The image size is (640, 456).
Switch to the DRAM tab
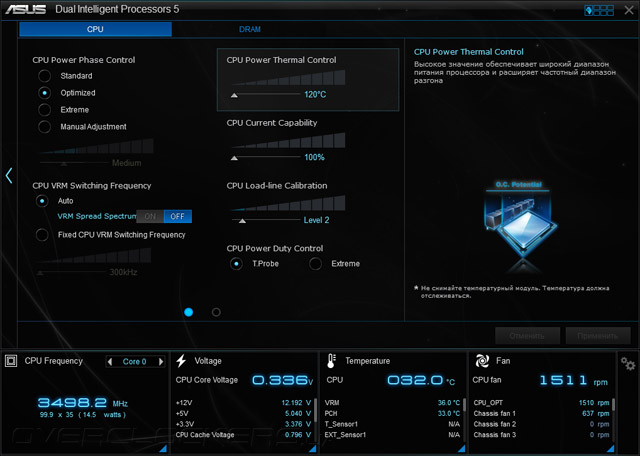pos(250,29)
